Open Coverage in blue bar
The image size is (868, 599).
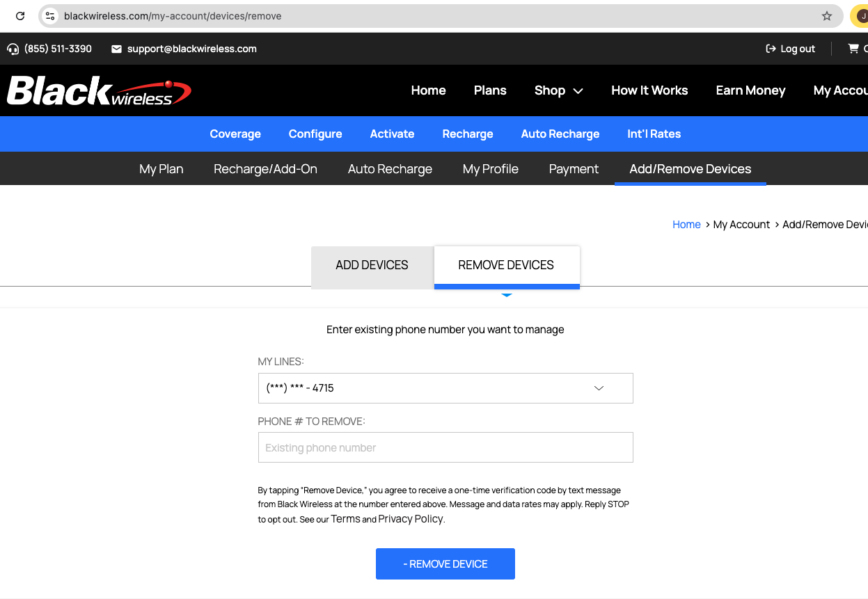click(x=235, y=134)
